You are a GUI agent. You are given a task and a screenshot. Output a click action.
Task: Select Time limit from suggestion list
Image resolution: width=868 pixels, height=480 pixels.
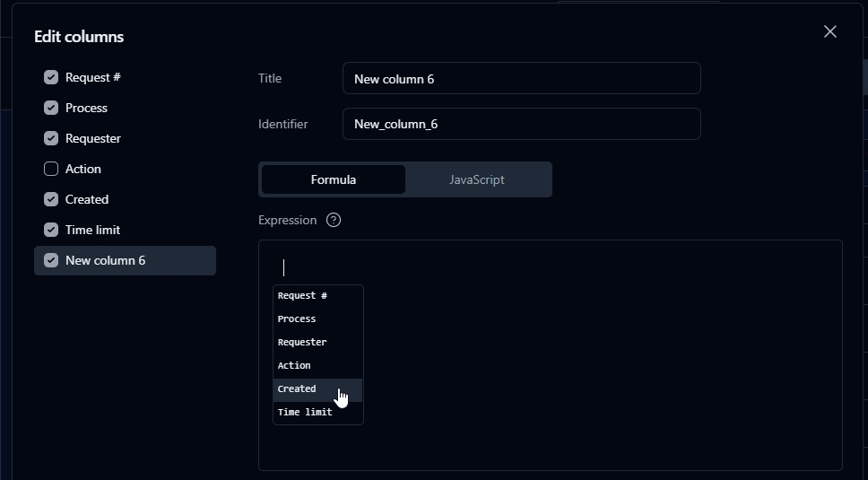(305, 412)
